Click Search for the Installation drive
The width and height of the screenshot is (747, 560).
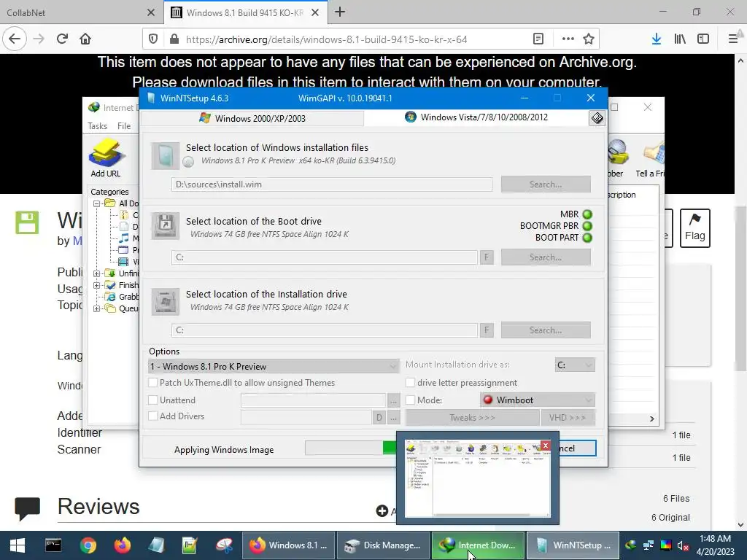point(546,330)
